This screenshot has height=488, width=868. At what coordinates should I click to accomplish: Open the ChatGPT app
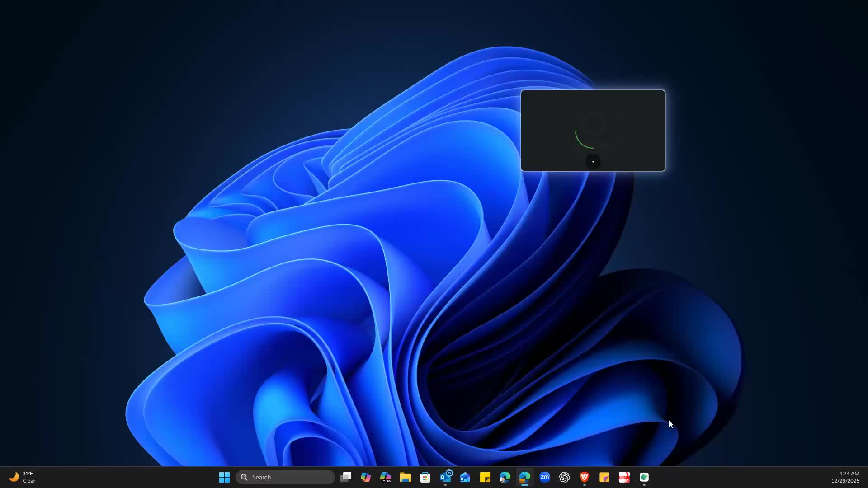click(565, 477)
